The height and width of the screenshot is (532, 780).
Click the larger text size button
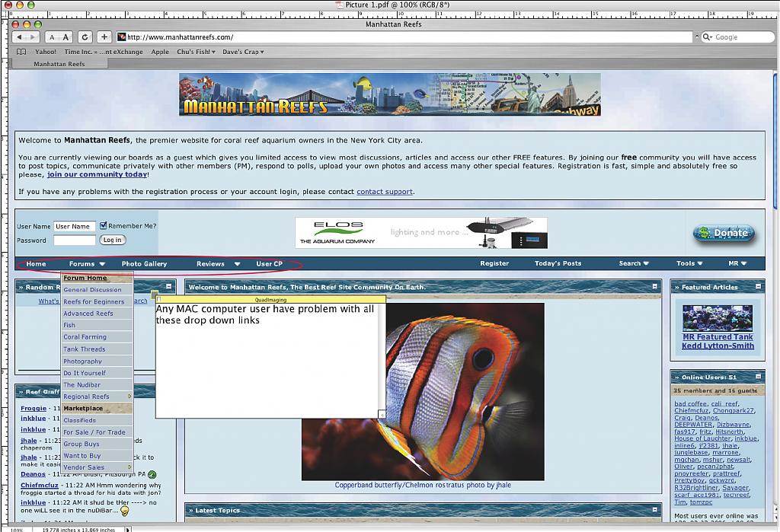tap(66, 37)
